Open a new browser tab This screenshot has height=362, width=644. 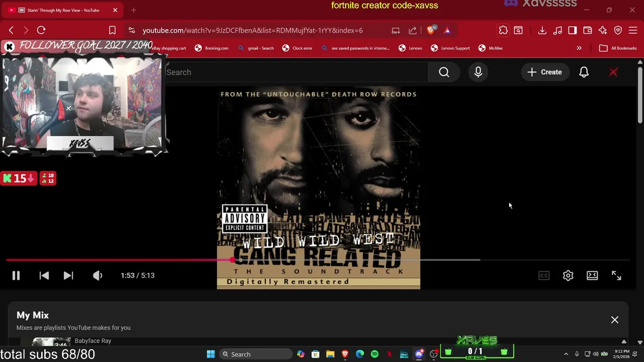134,10
